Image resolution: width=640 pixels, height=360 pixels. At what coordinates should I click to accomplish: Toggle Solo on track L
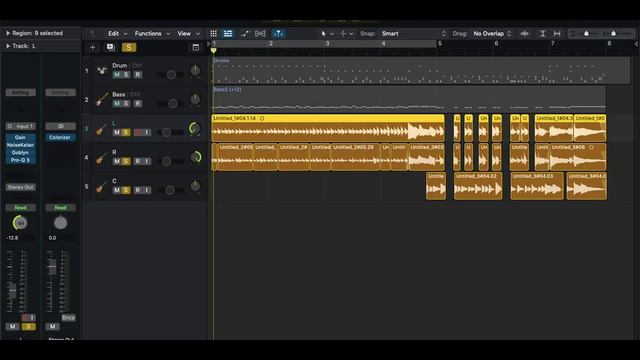tap(126, 132)
